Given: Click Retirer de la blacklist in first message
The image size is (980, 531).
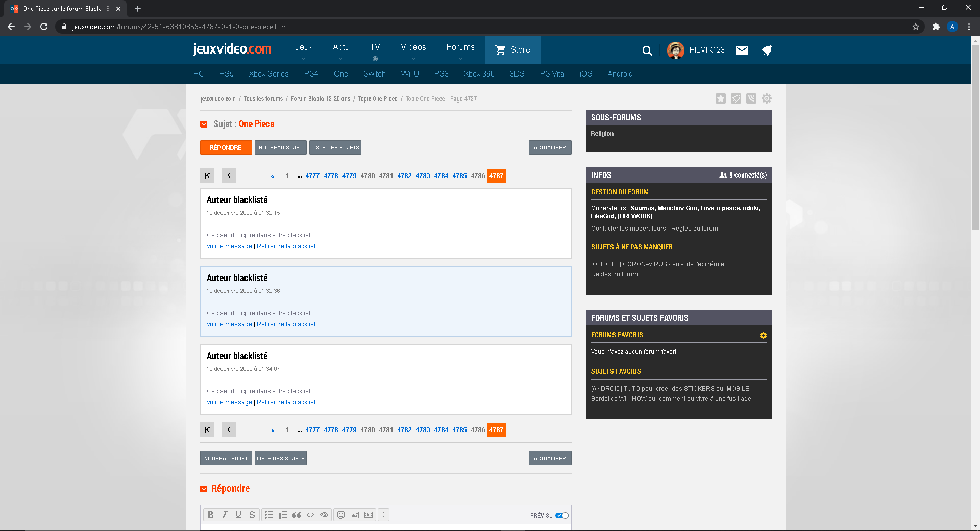Looking at the screenshot, I should coord(286,246).
